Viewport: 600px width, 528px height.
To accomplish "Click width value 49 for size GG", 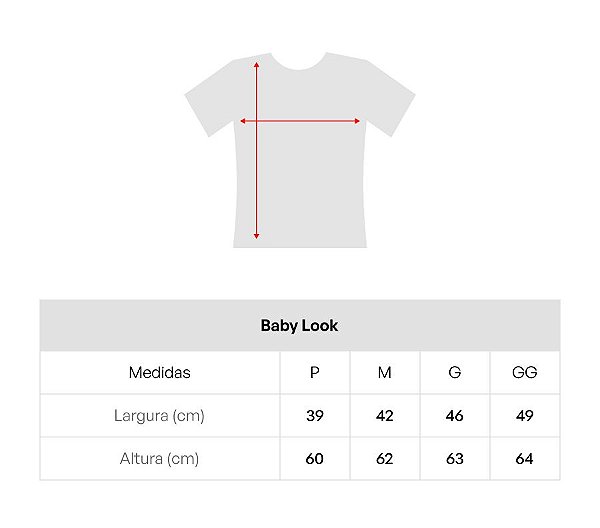I will click(524, 416).
